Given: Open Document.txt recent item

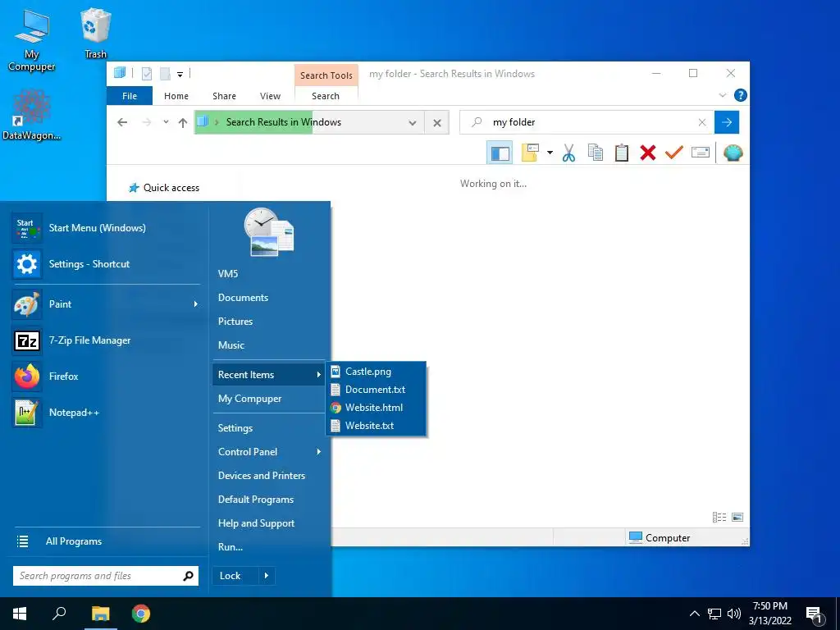Looking at the screenshot, I should (x=376, y=390).
